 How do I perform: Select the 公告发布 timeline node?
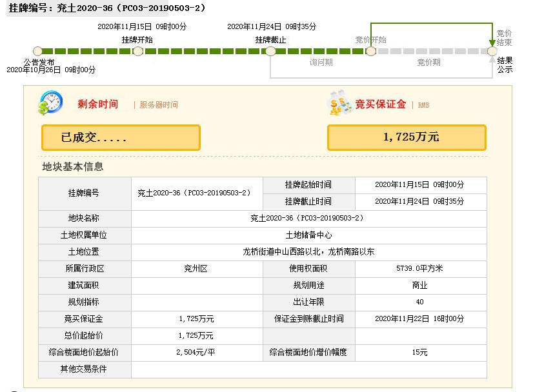38,50
